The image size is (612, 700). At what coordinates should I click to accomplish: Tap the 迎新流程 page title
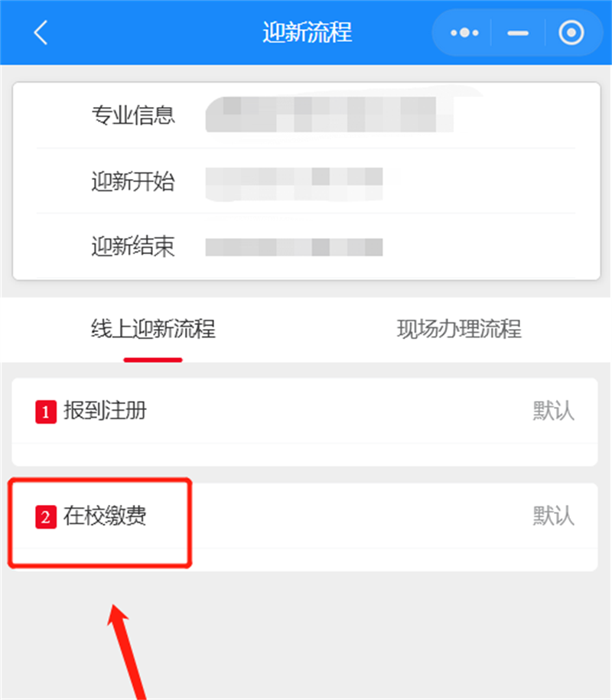307,32
